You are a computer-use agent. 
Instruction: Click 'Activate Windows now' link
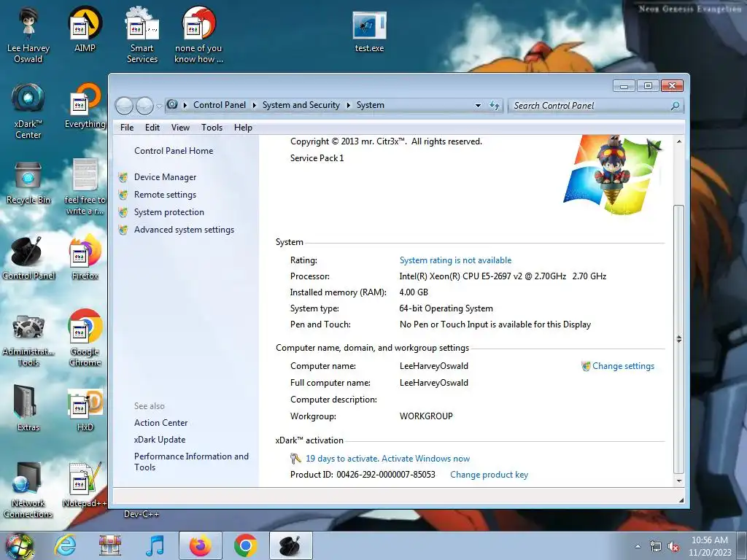pos(425,459)
